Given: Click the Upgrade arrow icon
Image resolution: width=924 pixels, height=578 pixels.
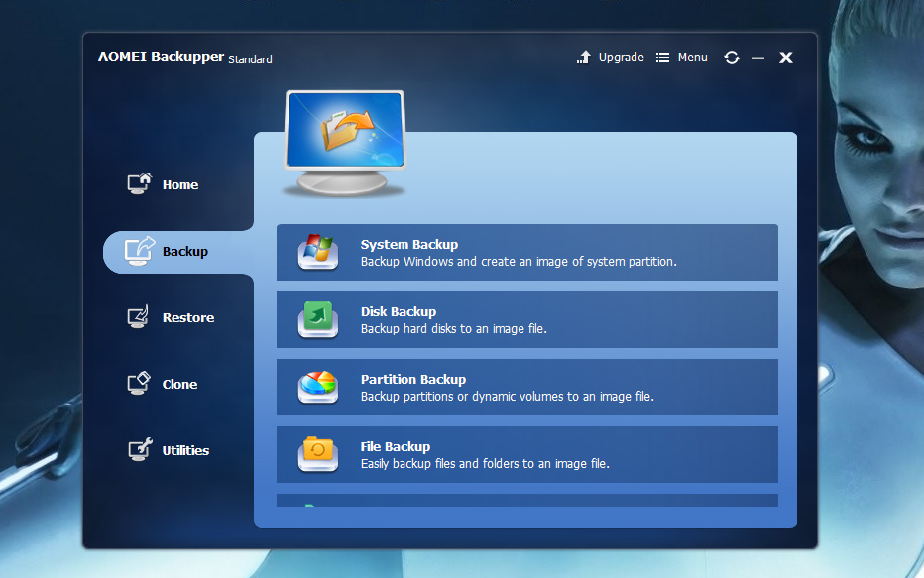Looking at the screenshot, I should click(x=583, y=58).
